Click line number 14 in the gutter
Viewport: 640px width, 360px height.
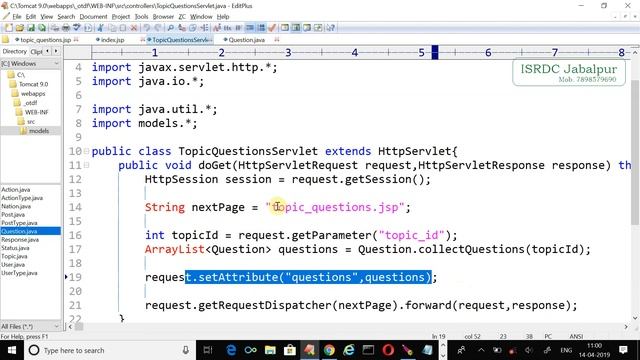[75, 207]
